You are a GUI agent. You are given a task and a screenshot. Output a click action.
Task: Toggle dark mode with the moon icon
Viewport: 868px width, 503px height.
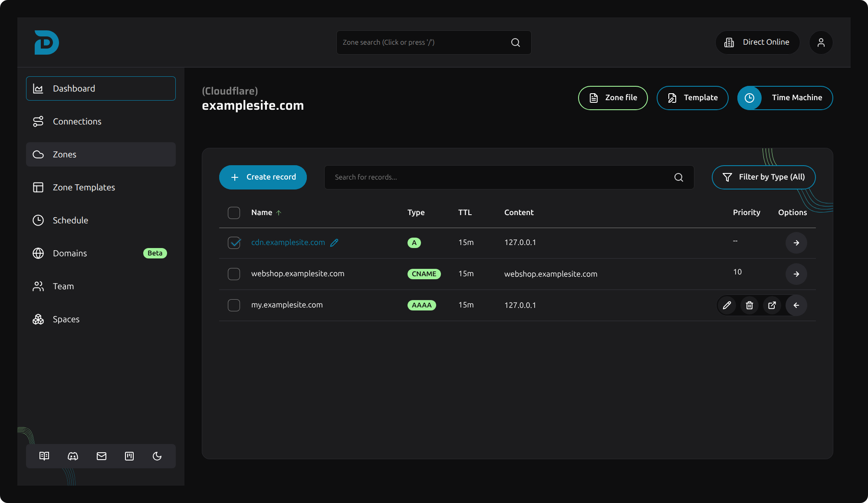click(157, 456)
